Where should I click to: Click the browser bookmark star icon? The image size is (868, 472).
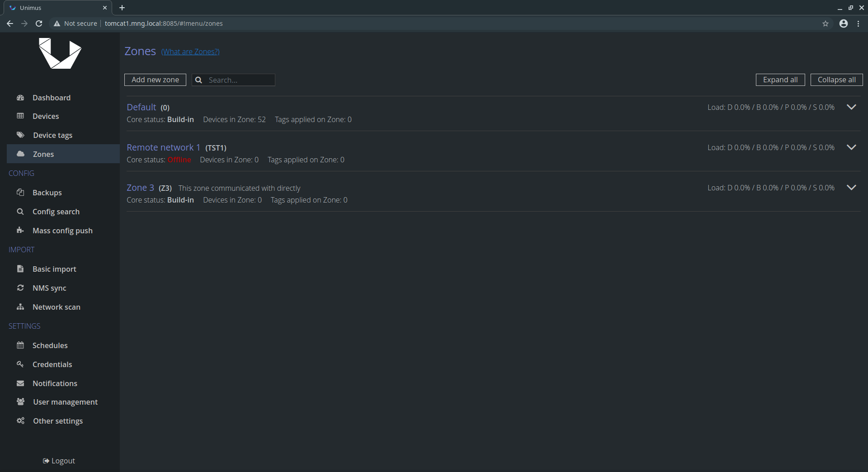826,24
